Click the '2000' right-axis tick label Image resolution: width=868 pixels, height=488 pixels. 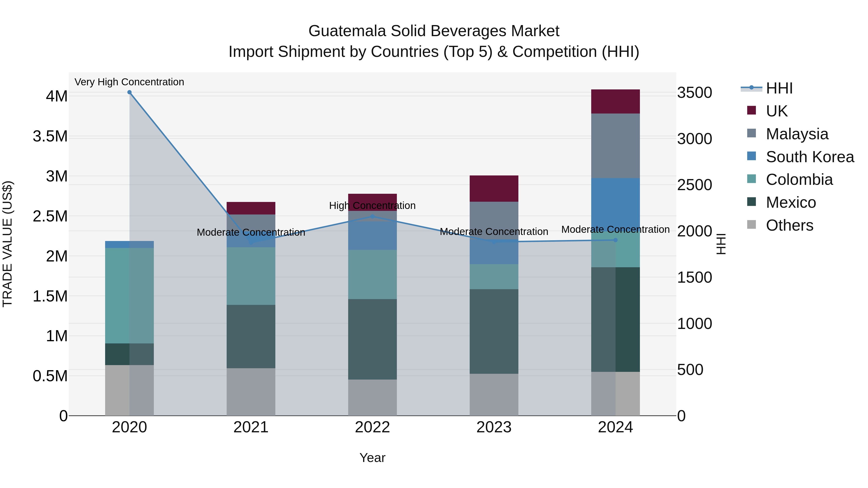[x=694, y=231]
